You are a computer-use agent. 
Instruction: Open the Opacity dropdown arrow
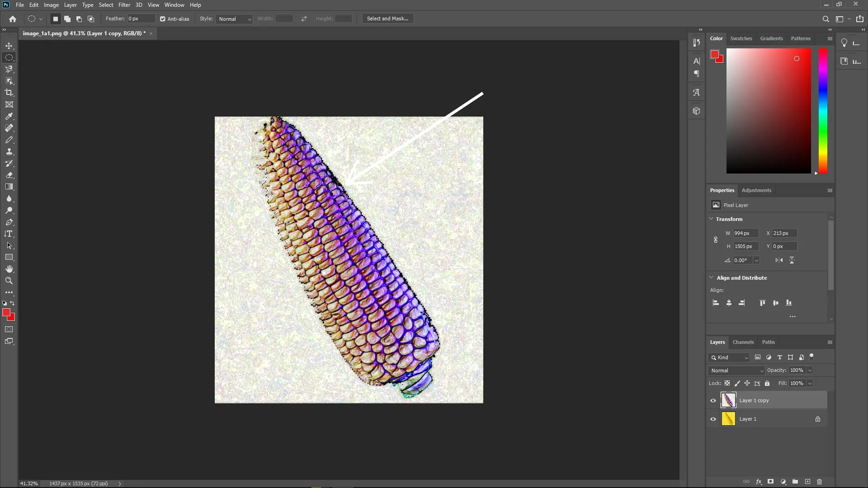(810, 370)
